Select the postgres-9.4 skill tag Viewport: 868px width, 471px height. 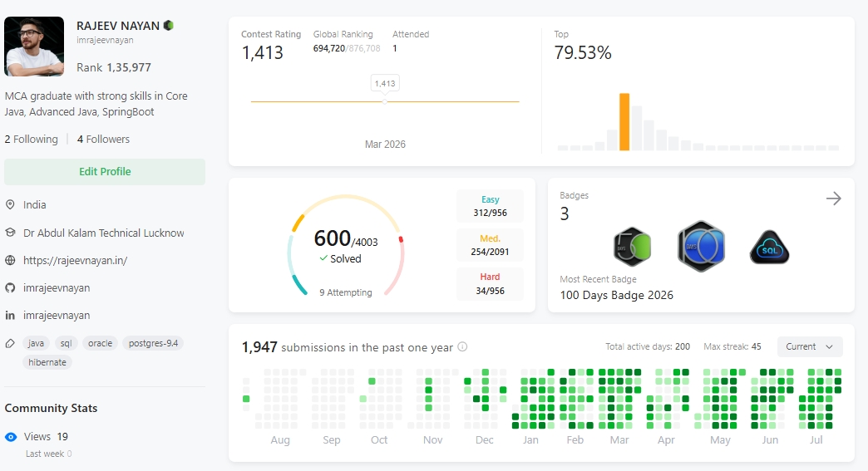153,343
